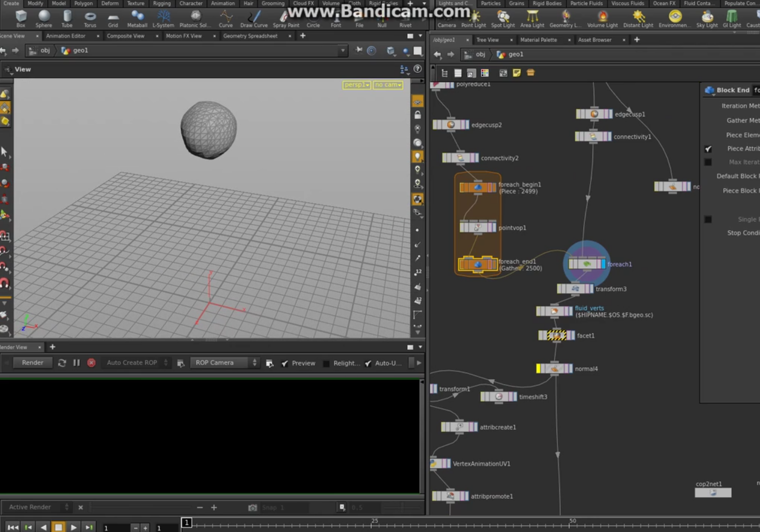
Task: Switch to the Geometry Spreadsheet tab
Action: pos(250,36)
